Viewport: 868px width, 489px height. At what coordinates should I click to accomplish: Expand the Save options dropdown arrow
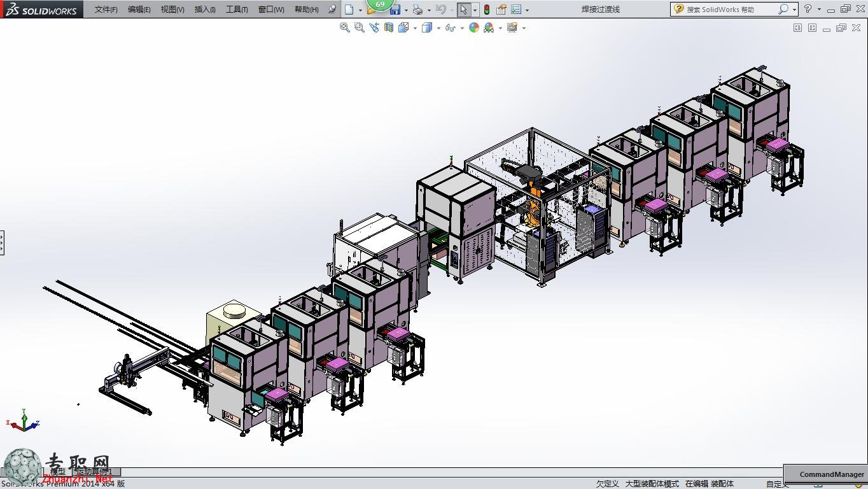406,10
